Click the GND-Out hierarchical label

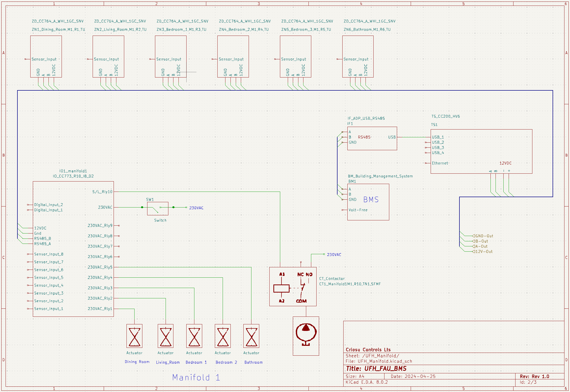click(484, 236)
